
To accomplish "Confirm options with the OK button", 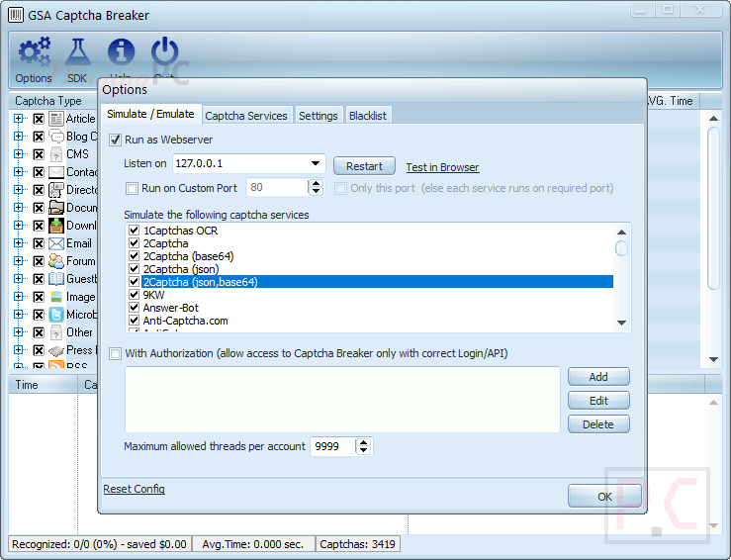I will tap(604, 496).
